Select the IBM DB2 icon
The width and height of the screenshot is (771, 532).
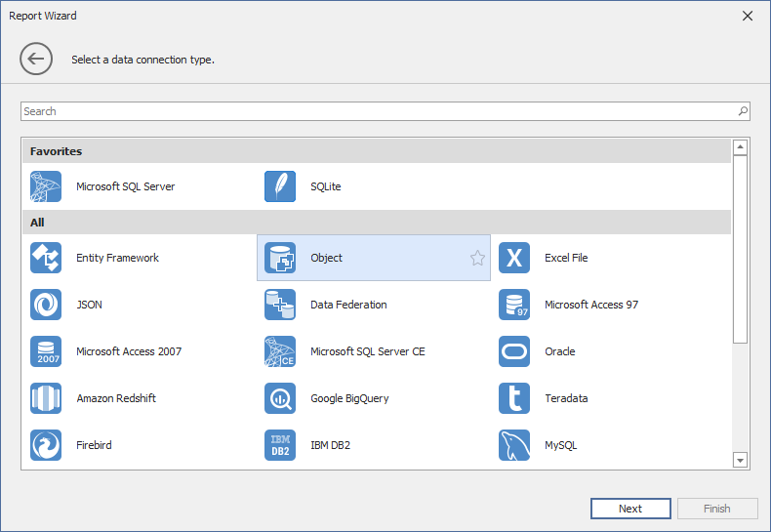[280, 445]
